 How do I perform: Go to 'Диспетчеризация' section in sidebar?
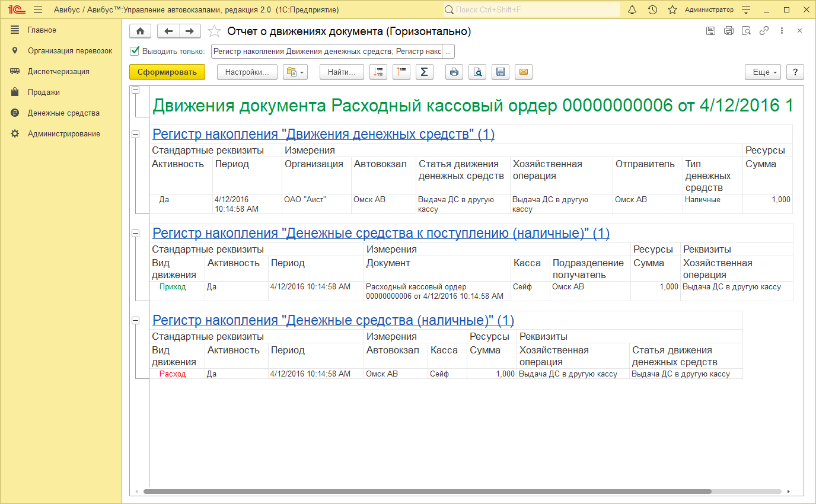[x=58, y=72]
